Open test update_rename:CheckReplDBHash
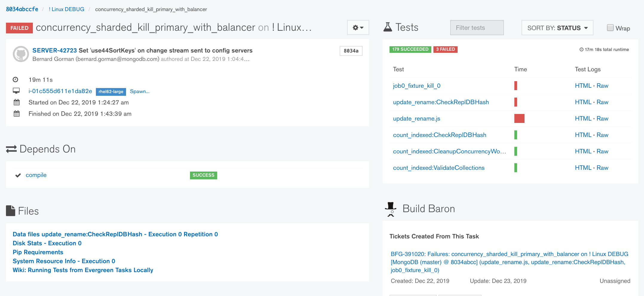Viewport: 644px width, 296px height. tap(441, 102)
